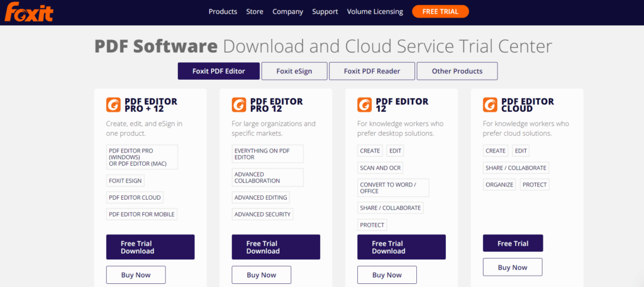Viewport: 644px width, 287px height.
Task: Click Buy Now under PDF Editor Pro 12
Action: [x=262, y=275]
